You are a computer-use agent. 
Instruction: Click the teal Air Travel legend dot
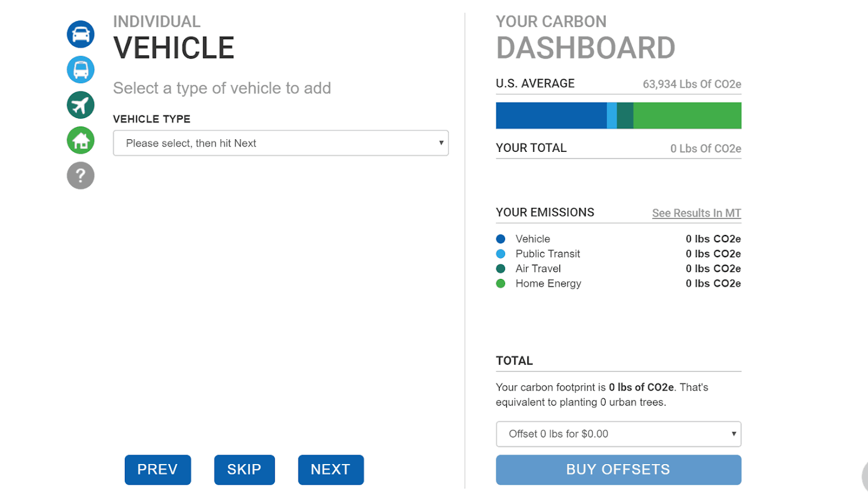500,269
